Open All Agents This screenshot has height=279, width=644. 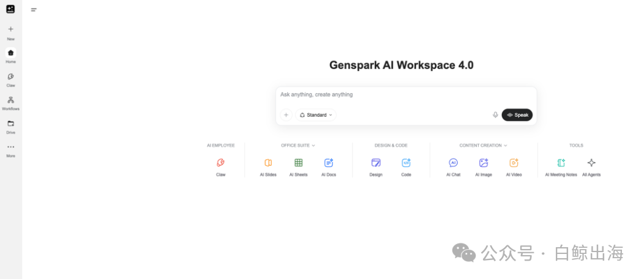pyautogui.click(x=591, y=166)
